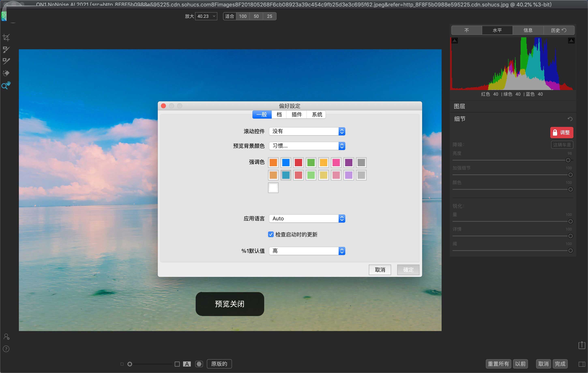
Task: Pick the bright red accent color
Action: (x=298, y=163)
